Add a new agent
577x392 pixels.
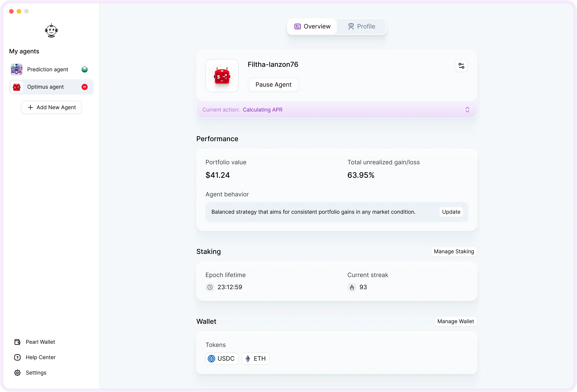tap(51, 107)
